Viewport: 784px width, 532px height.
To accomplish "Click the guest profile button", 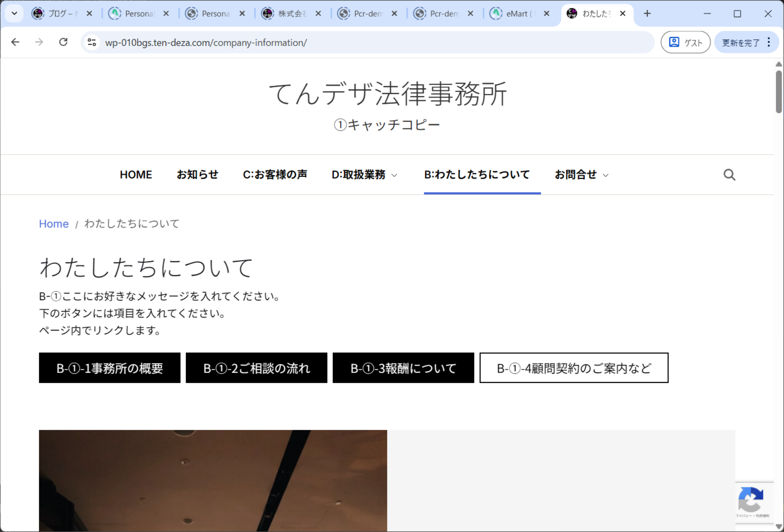I will [x=685, y=42].
